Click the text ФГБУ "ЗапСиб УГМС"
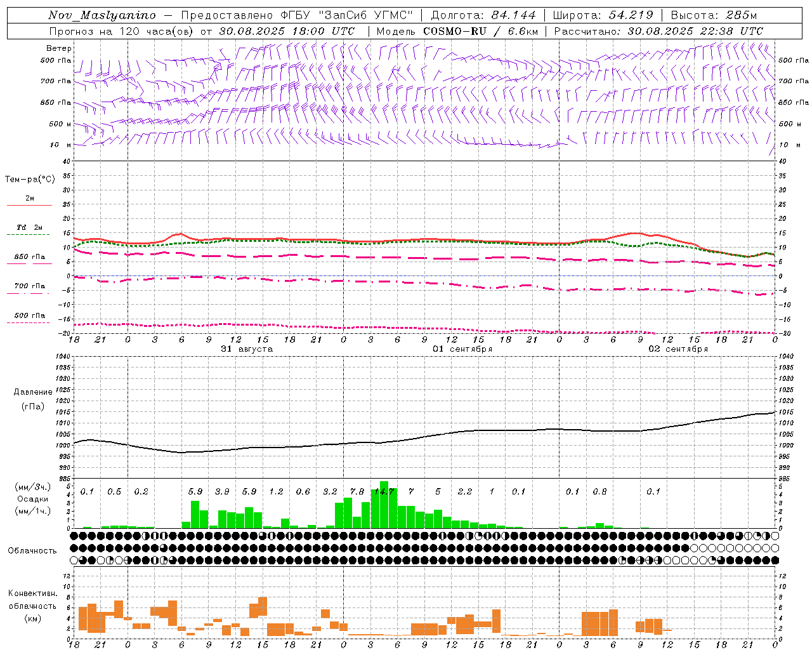Image resolution: width=812 pixels, height=650 pixels. (x=346, y=15)
